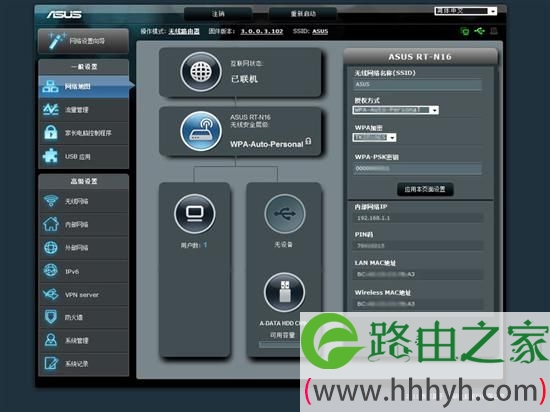Click the green USB status icon
550x412 pixels.
479,31
